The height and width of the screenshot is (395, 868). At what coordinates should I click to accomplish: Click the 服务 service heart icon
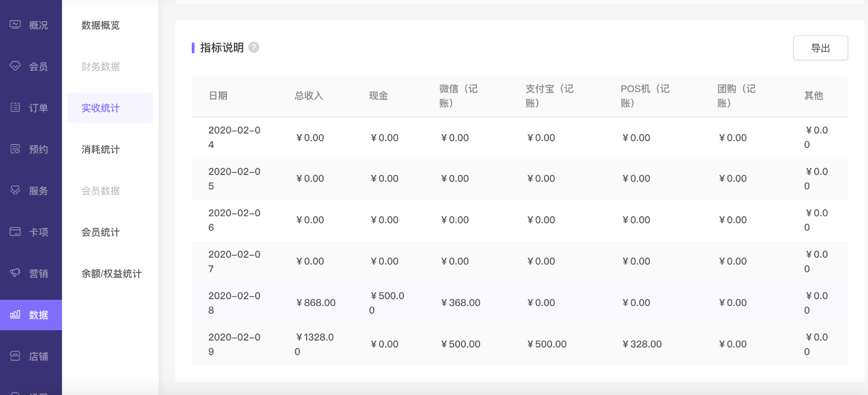pos(15,190)
